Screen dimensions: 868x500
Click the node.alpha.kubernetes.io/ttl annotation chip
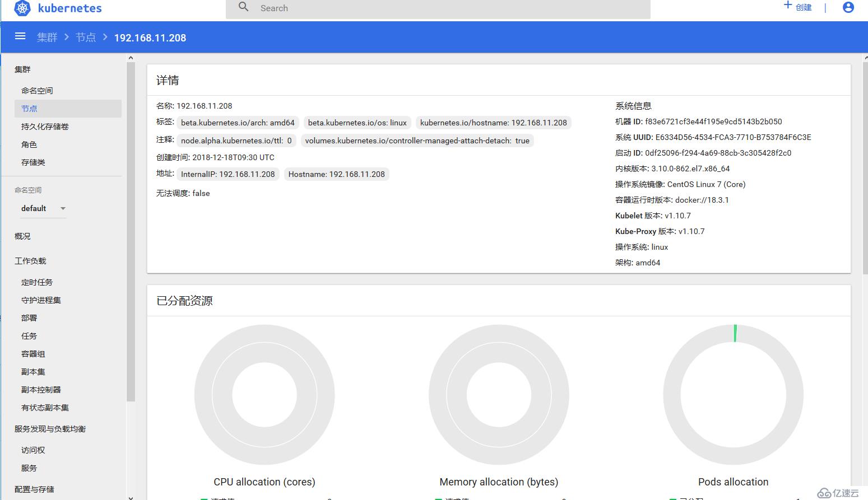[236, 141]
